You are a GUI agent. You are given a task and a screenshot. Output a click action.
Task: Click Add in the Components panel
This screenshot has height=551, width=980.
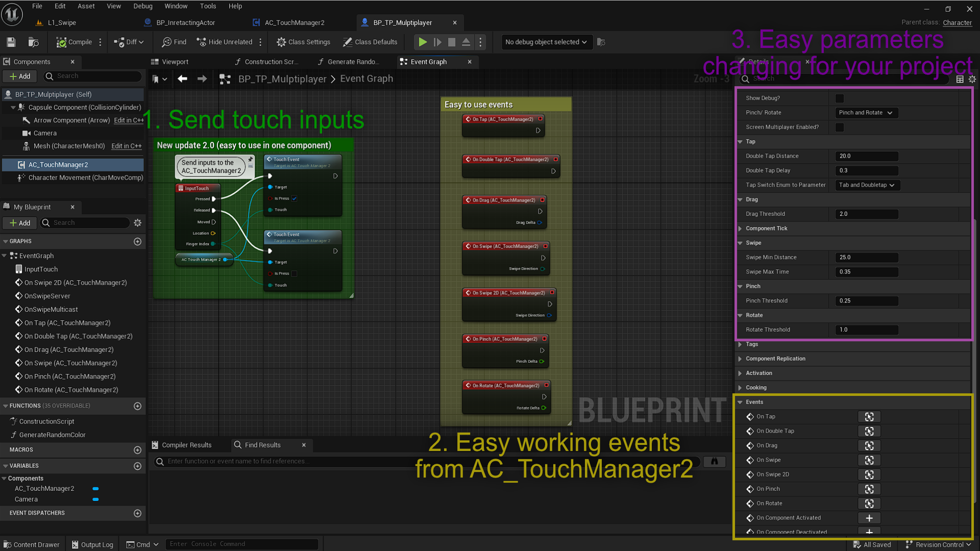[19, 76]
